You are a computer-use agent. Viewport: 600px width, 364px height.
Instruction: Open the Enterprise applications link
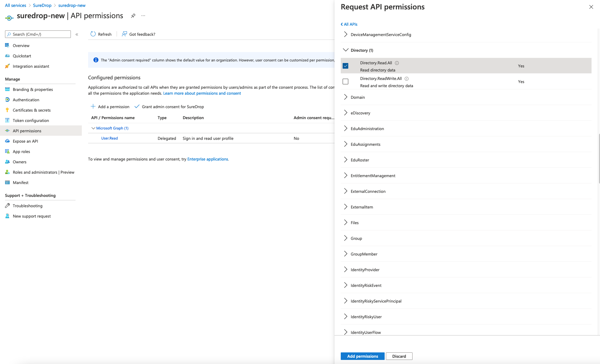click(208, 159)
